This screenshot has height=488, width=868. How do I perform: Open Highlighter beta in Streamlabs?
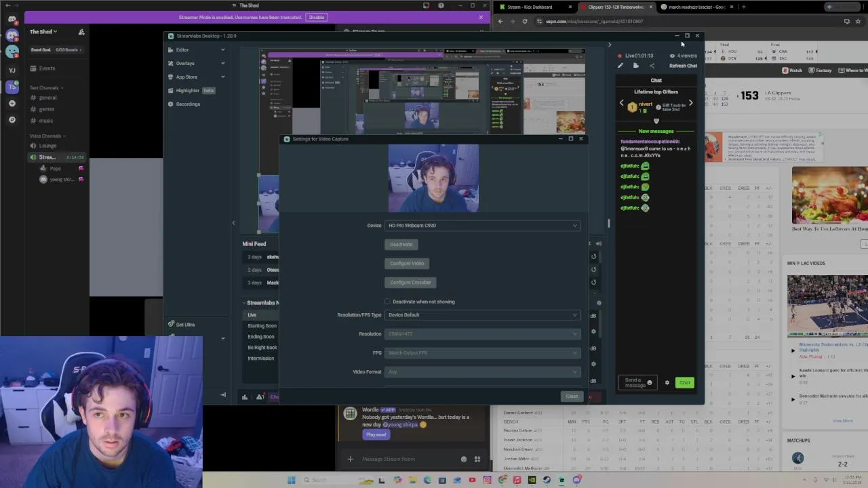(191, 90)
